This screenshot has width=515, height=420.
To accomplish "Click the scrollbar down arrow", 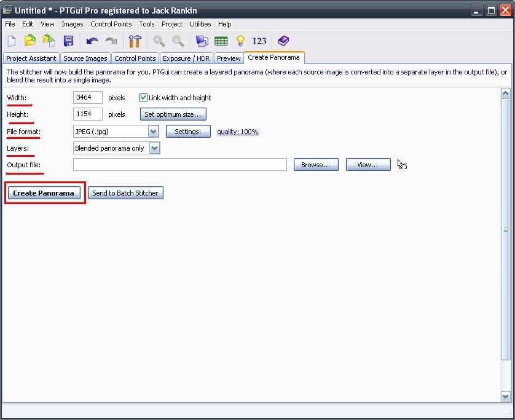I will tap(506, 397).
